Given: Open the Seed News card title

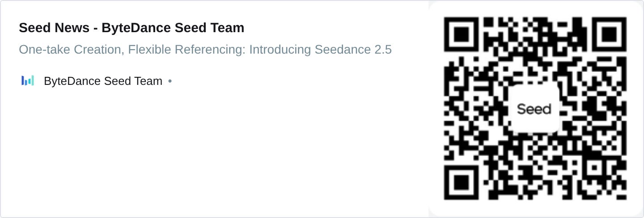Looking at the screenshot, I should coord(131,28).
